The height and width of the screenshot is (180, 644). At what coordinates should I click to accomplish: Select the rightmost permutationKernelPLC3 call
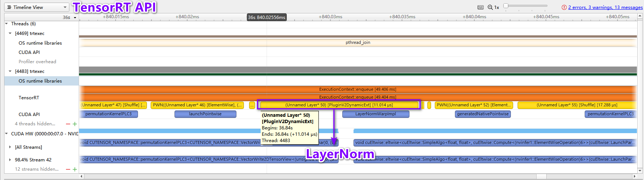point(611,114)
